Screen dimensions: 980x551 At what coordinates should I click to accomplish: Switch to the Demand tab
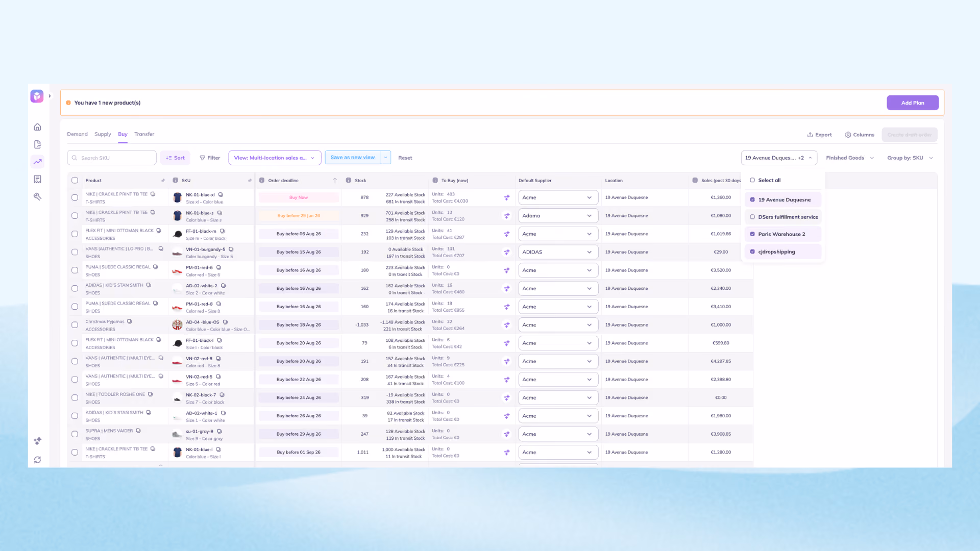click(x=77, y=134)
